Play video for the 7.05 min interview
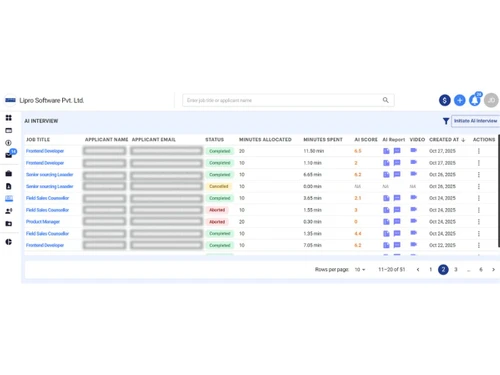 pyautogui.click(x=413, y=244)
